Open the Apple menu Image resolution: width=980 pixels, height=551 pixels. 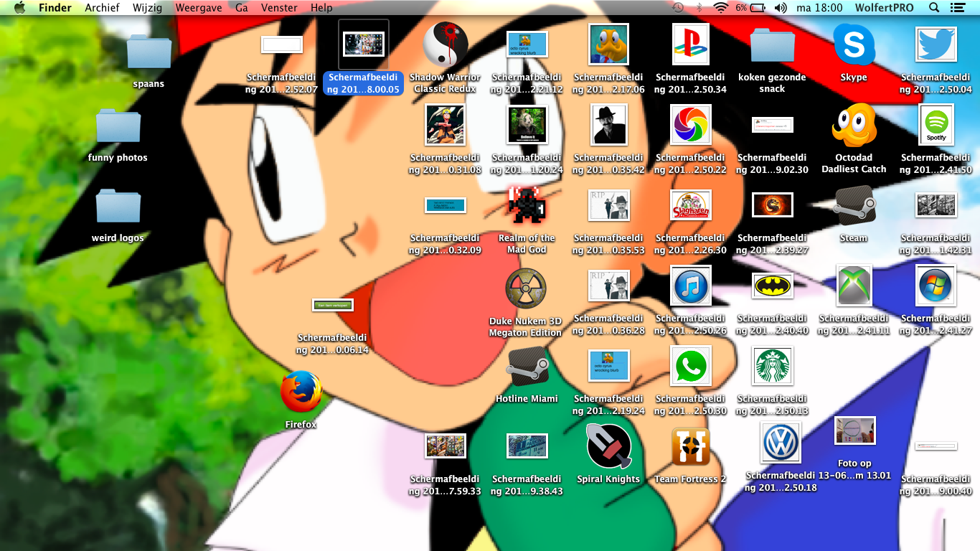pos(19,8)
